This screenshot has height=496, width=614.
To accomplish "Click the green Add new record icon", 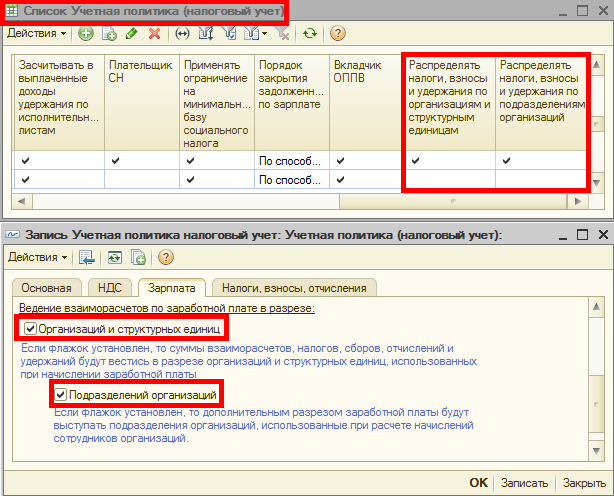I will [86, 33].
